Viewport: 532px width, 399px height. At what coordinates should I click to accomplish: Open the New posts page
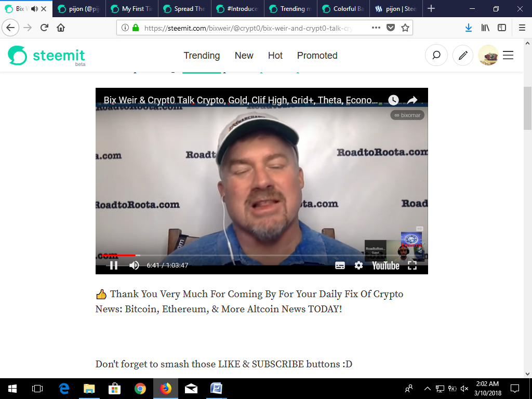[x=244, y=55]
